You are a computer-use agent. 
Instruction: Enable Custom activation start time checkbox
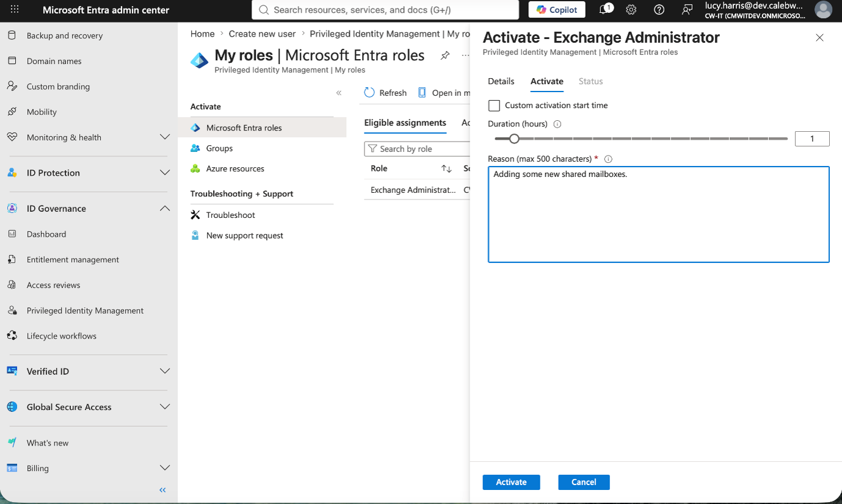click(494, 106)
